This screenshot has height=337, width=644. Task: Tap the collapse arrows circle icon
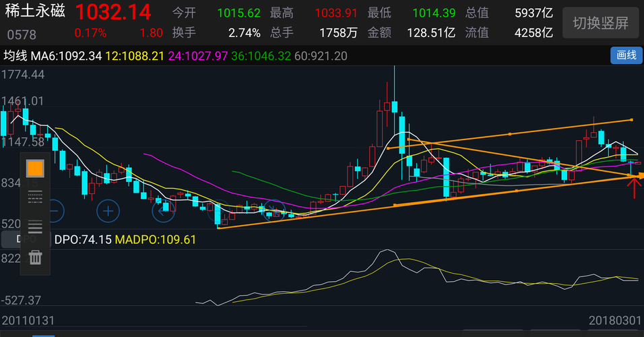[x=274, y=211]
